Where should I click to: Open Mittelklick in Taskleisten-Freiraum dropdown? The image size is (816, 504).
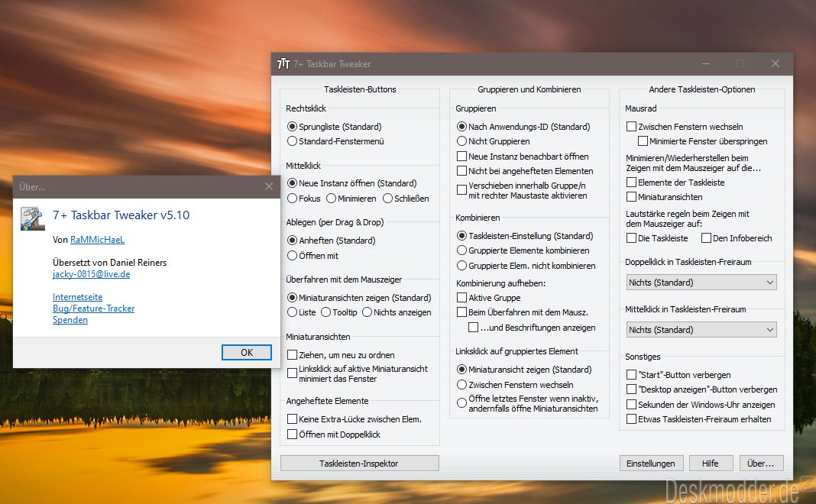[701, 330]
